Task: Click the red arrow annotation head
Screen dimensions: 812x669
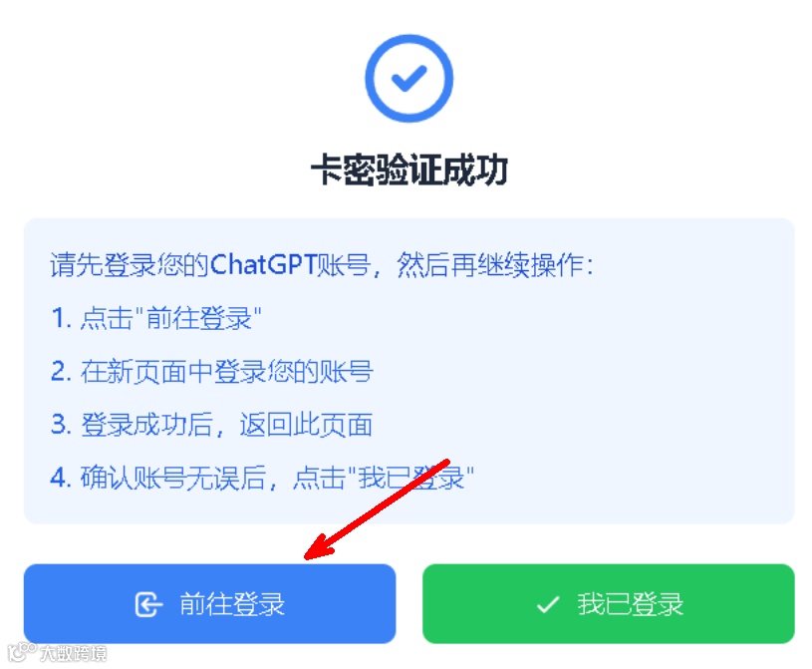Action: (320, 548)
